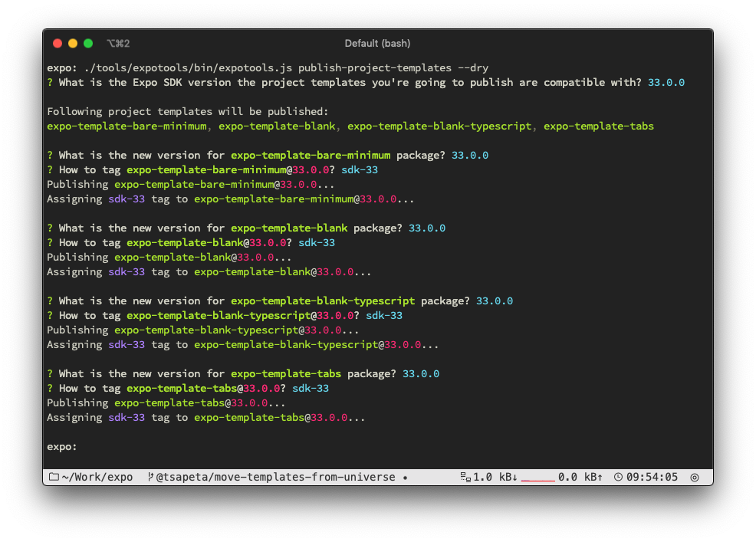Click 'How to tag expo-template-blank-typescript' question
756x542 pixels.
pos(203,315)
